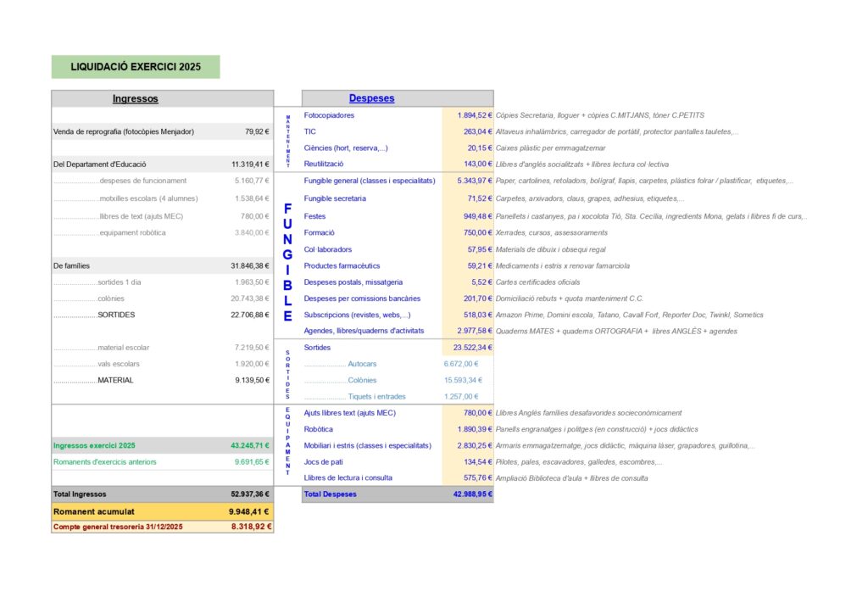The width and height of the screenshot is (868, 614).
Task: Click Romanents d'exercicis anteriors value
Action: [251, 462]
